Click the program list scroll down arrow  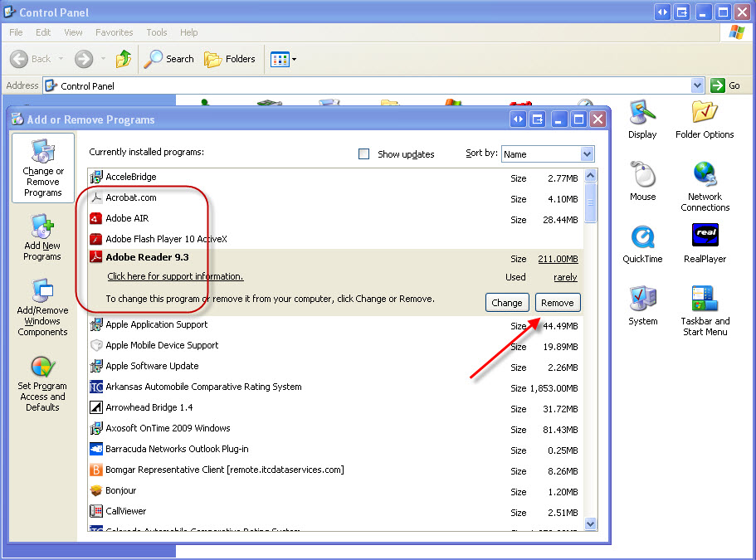(x=591, y=523)
